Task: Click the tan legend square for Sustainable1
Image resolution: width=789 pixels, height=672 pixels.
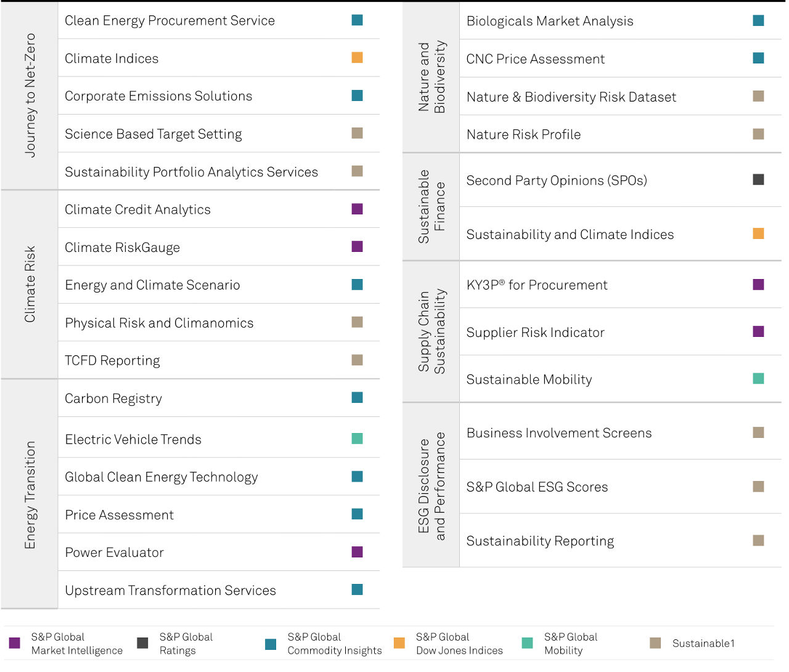Action: point(655,643)
